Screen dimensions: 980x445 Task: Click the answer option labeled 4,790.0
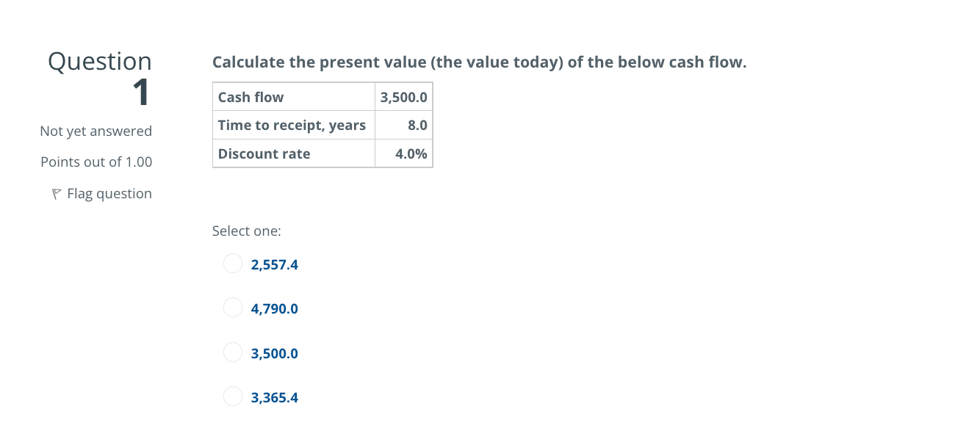274,308
